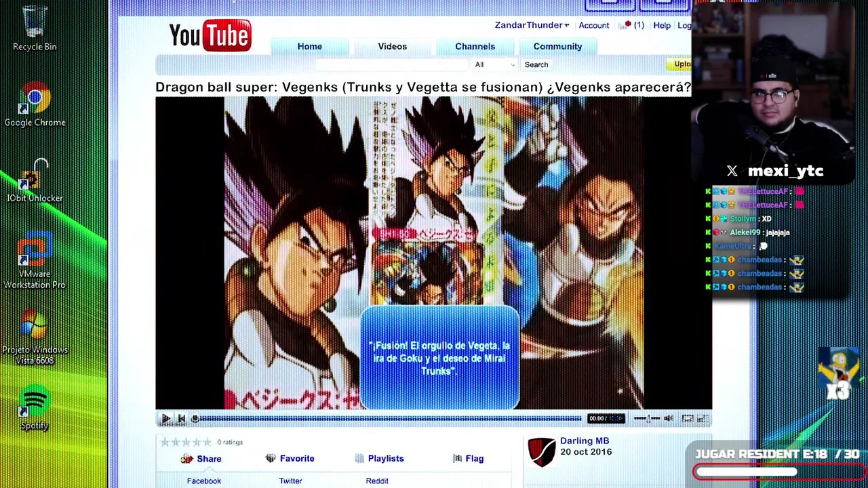
Task: Open the Help link
Action: 662,26
